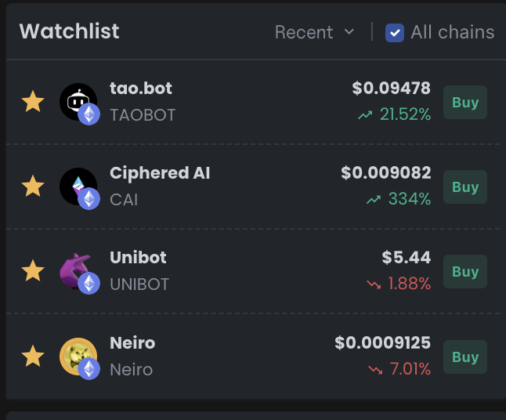This screenshot has height=420, width=506.
Task: Toggle the star next to Neiro
Action: point(32,357)
